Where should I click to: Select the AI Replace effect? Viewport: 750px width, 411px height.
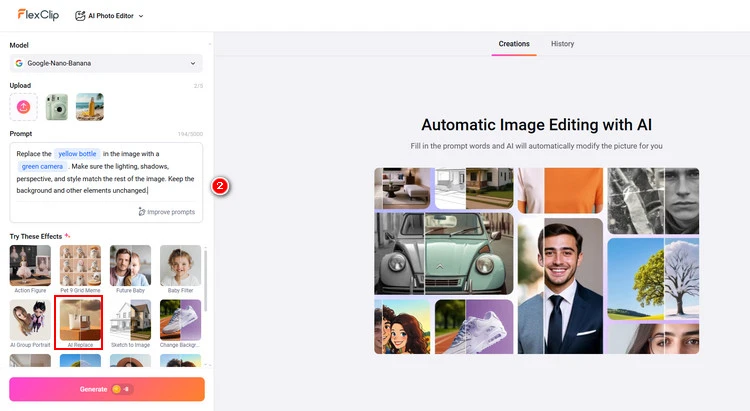point(80,323)
